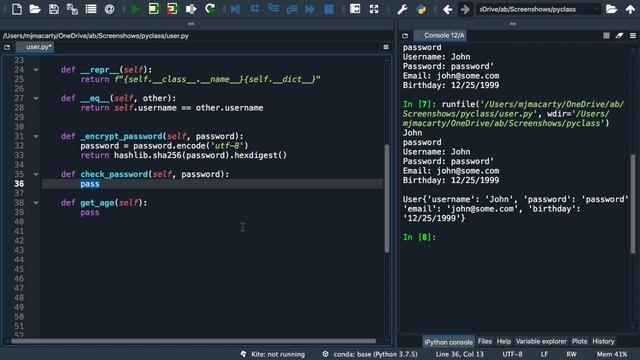
Task: Click UTF-8 encoding status
Action: 512,354
